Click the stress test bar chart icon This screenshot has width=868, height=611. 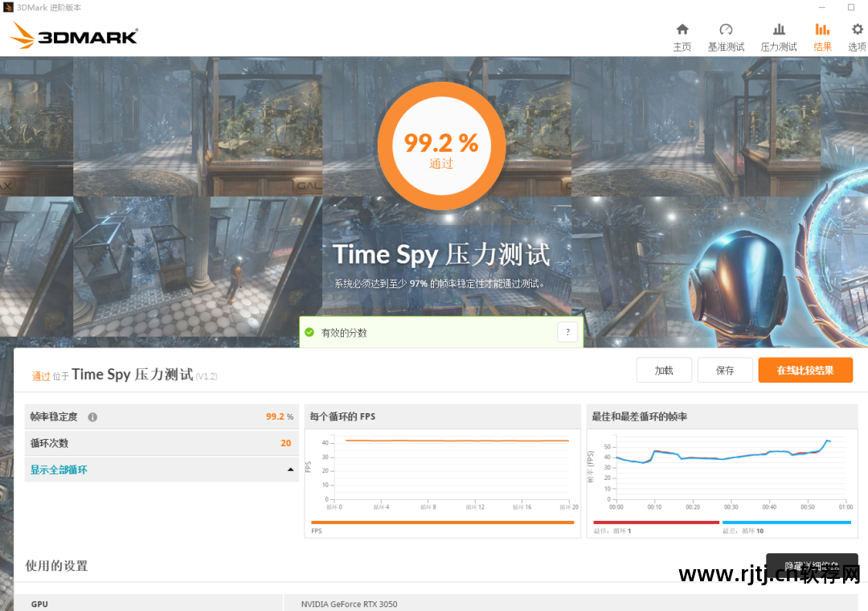click(779, 30)
